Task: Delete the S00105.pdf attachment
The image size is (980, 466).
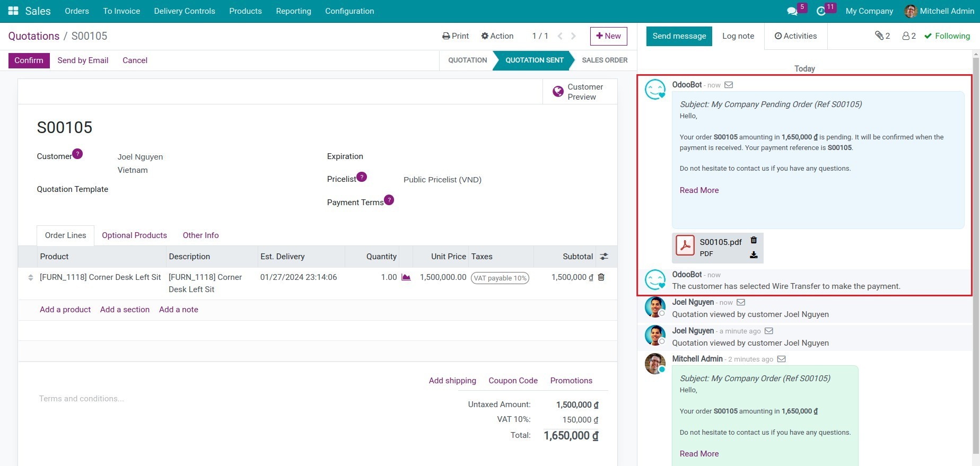Action: (x=754, y=240)
